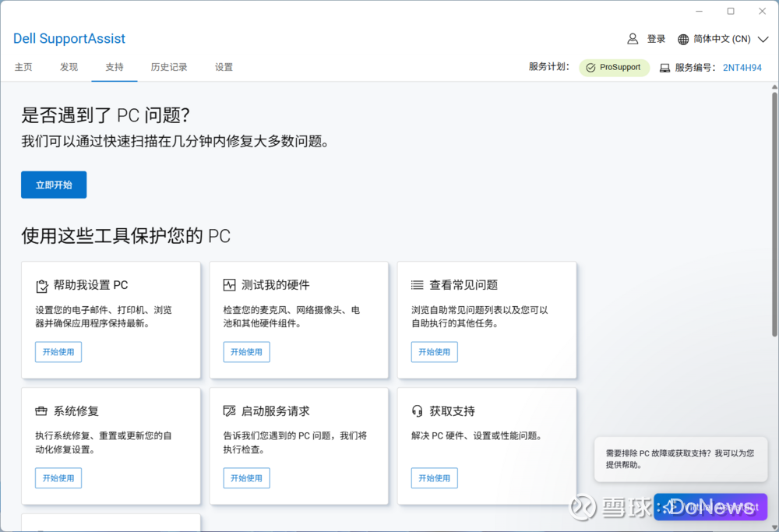
Task: Click the 是否遇到了 PC 问题? heading
Action: [105, 115]
